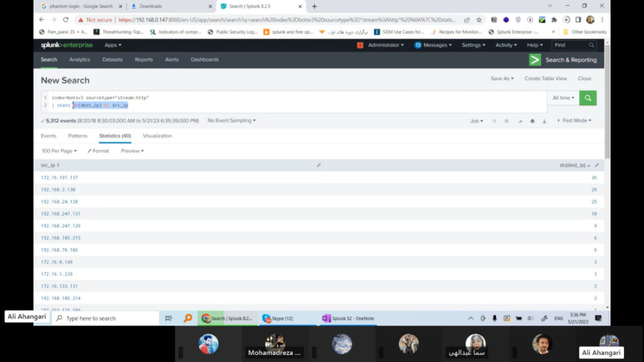Open Analytics in the navigation bar
This screenshot has height=362, width=644.
pyautogui.click(x=79, y=59)
